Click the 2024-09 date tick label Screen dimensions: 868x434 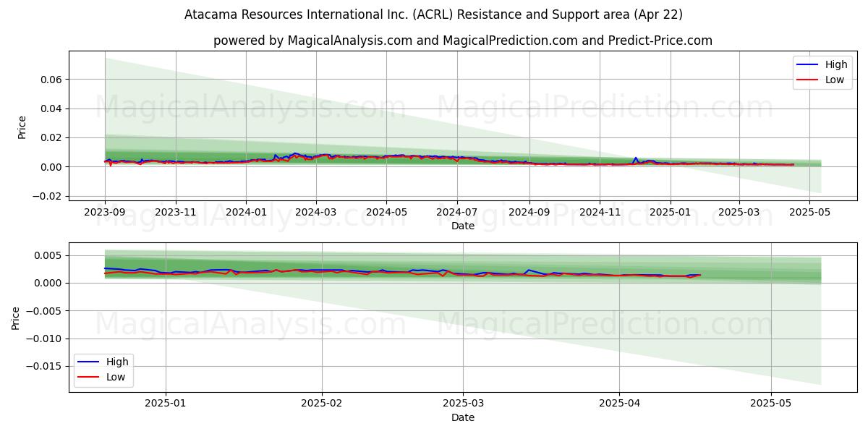point(528,213)
